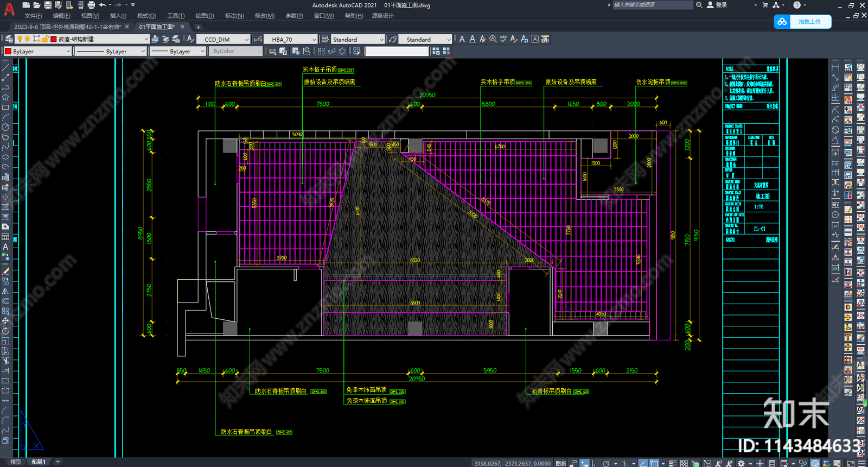868x467 pixels.
Task: Click the Plot printer icon
Action: tap(91, 5)
